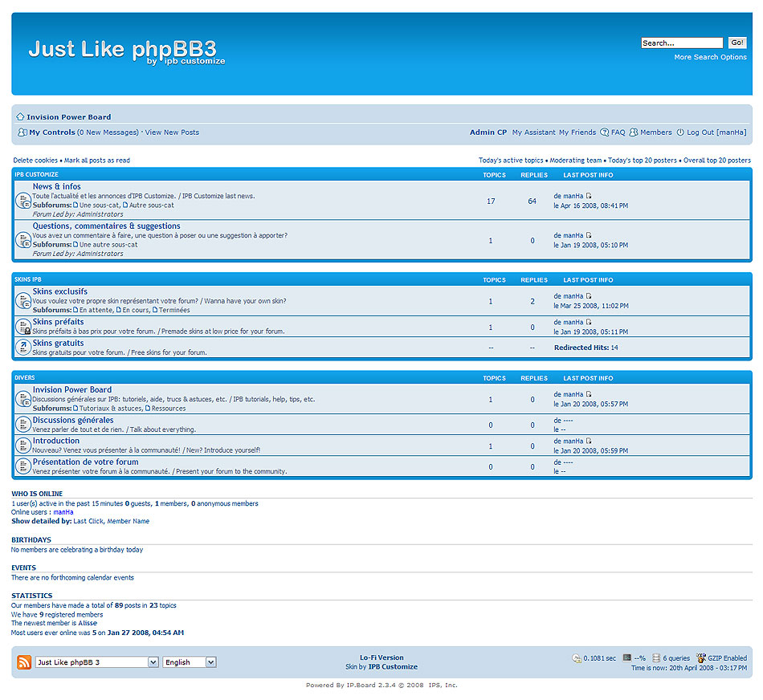Open last post icon for Skins préfaits
The width and height of the screenshot is (763, 700).
point(589,322)
